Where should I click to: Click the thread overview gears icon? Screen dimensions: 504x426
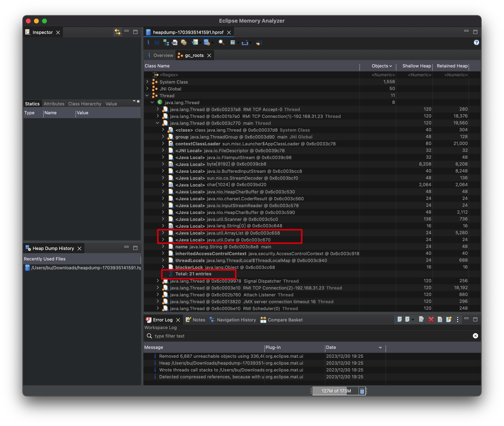point(184,43)
